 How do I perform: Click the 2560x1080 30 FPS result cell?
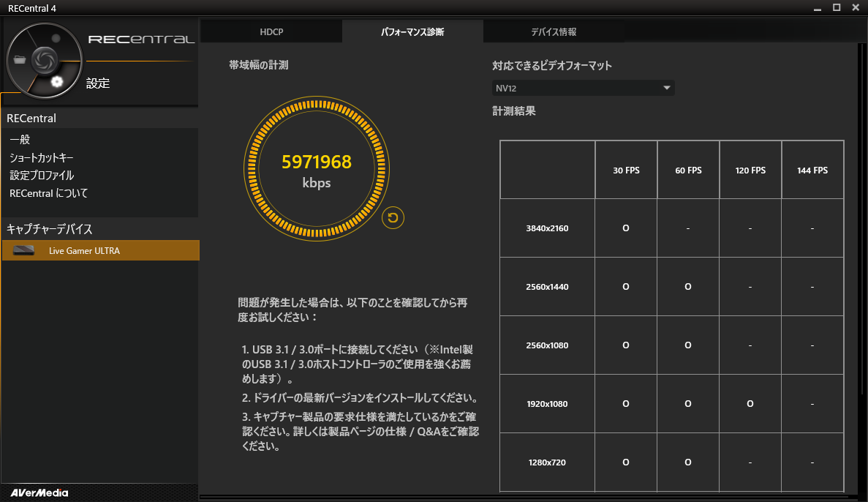click(626, 345)
